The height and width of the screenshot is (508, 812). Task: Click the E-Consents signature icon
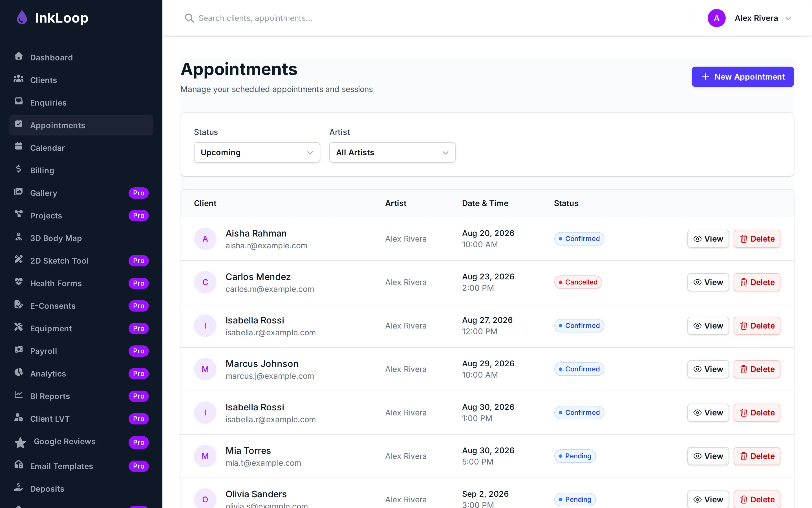(x=18, y=305)
